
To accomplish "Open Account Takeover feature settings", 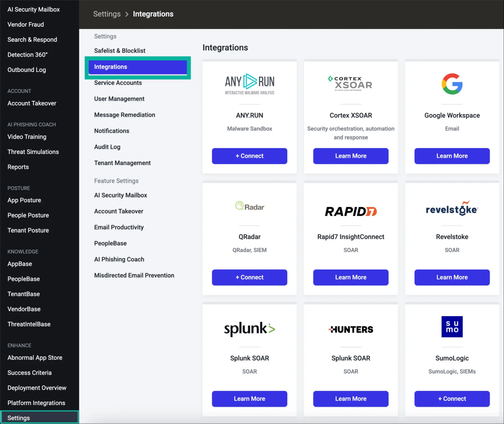I will (x=118, y=211).
